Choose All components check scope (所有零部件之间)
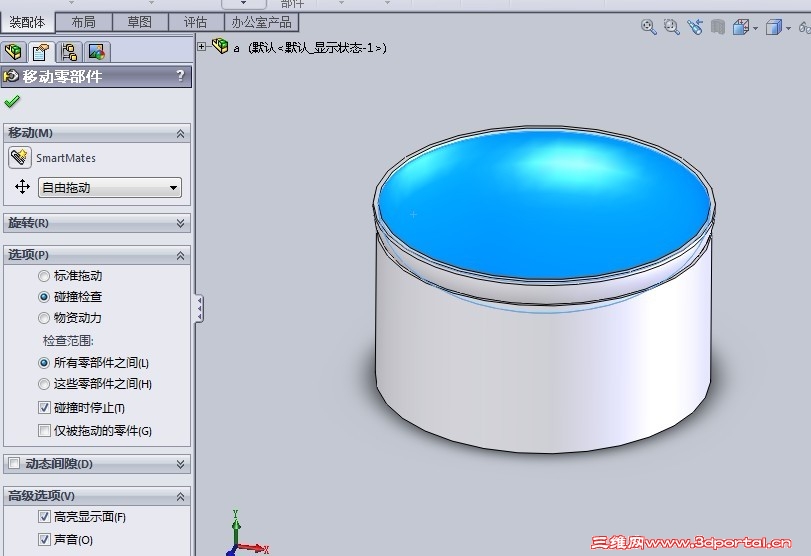Screen dimensions: 811x556 pyautogui.click(x=44, y=363)
